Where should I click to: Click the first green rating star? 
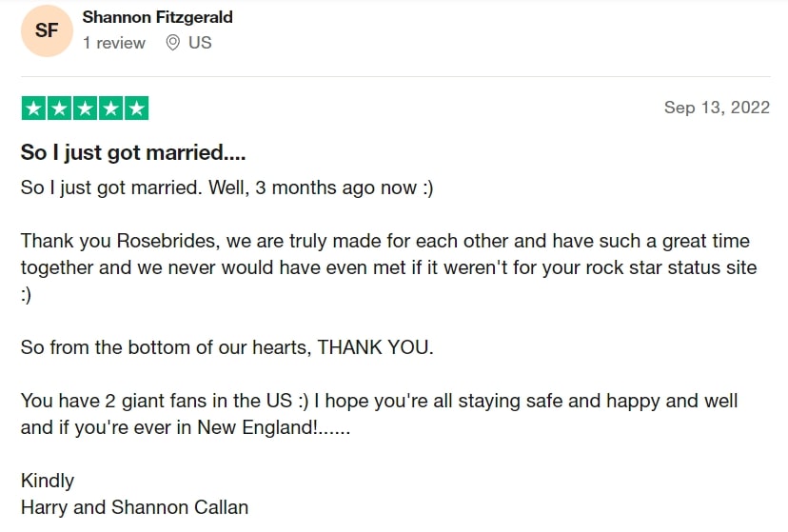pos(33,108)
